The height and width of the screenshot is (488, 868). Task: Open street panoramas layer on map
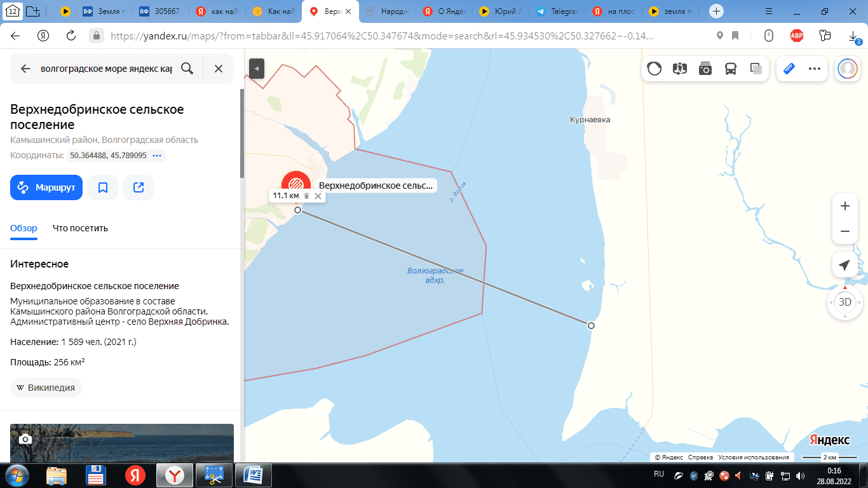click(x=679, y=69)
